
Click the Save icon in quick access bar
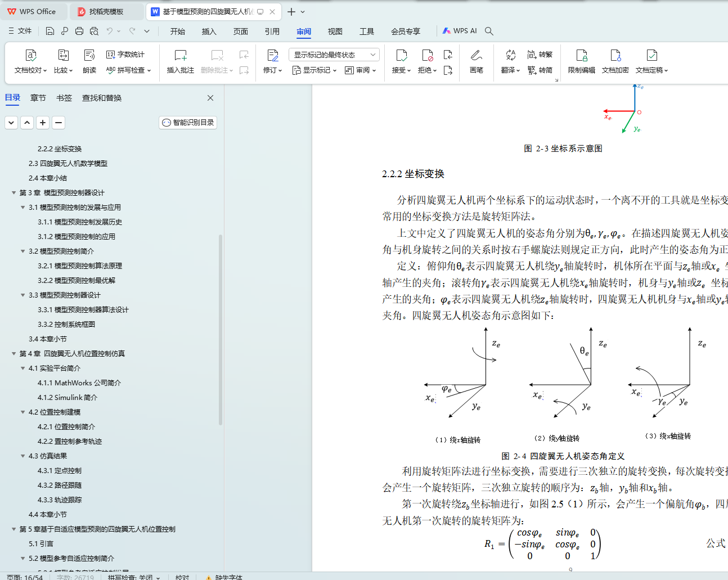pyautogui.click(x=50, y=31)
